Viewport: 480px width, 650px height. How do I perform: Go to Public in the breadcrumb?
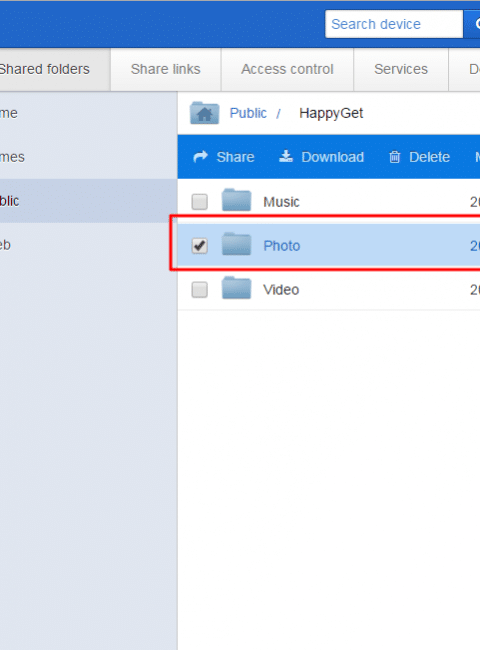pos(248,113)
